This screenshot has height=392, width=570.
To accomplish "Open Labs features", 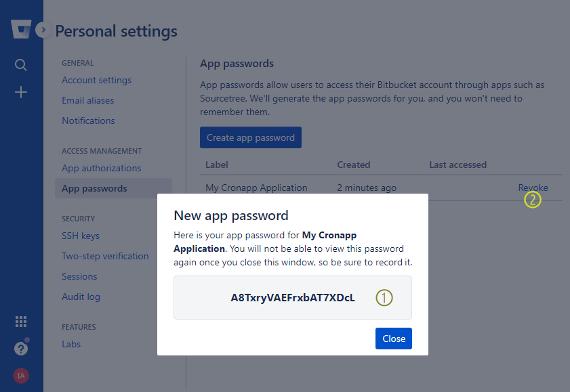I will pos(71,344).
